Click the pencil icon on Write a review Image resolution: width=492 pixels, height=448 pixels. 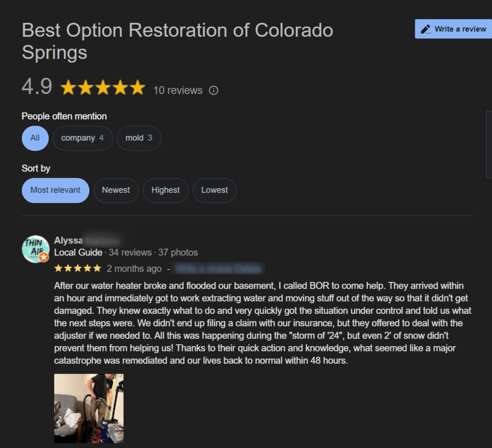click(x=425, y=29)
